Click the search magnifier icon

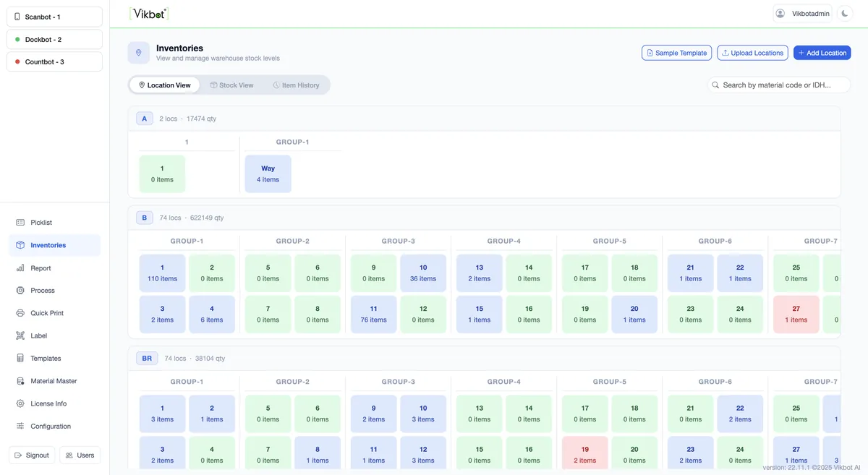tap(716, 85)
